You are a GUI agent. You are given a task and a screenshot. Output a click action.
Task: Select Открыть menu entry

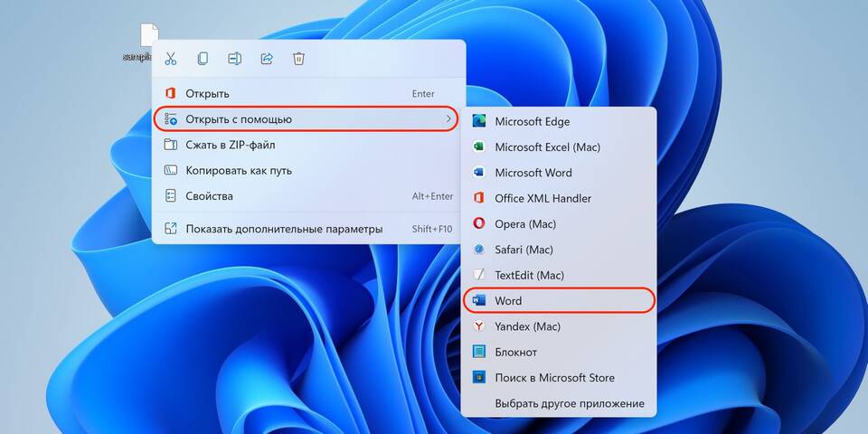point(309,94)
